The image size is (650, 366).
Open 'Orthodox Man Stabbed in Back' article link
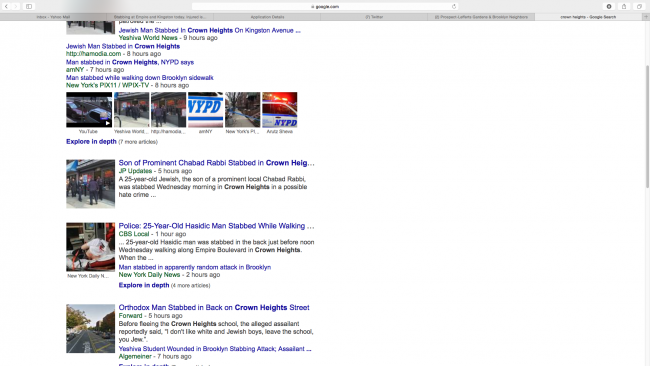214,308
